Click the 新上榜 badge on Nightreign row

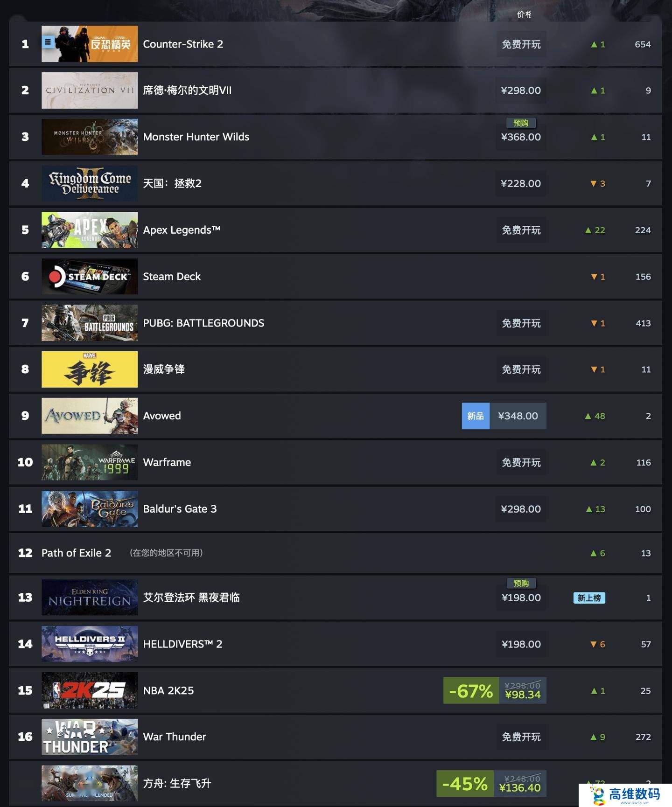click(589, 598)
